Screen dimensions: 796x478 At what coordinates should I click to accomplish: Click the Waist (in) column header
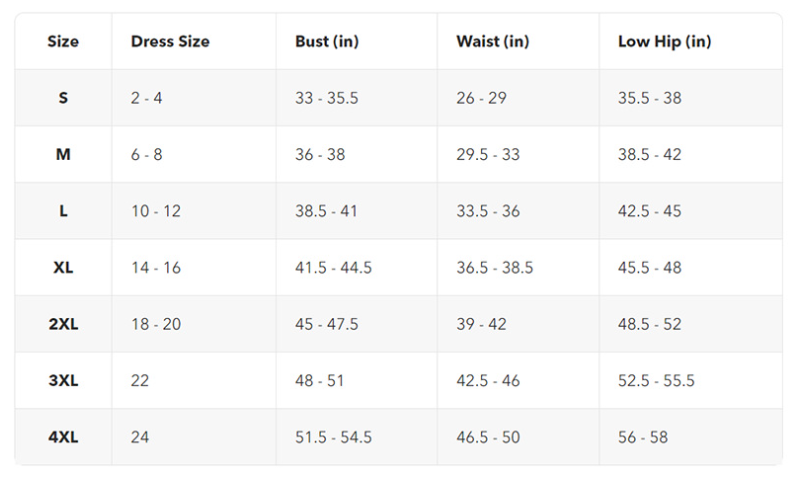point(492,42)
